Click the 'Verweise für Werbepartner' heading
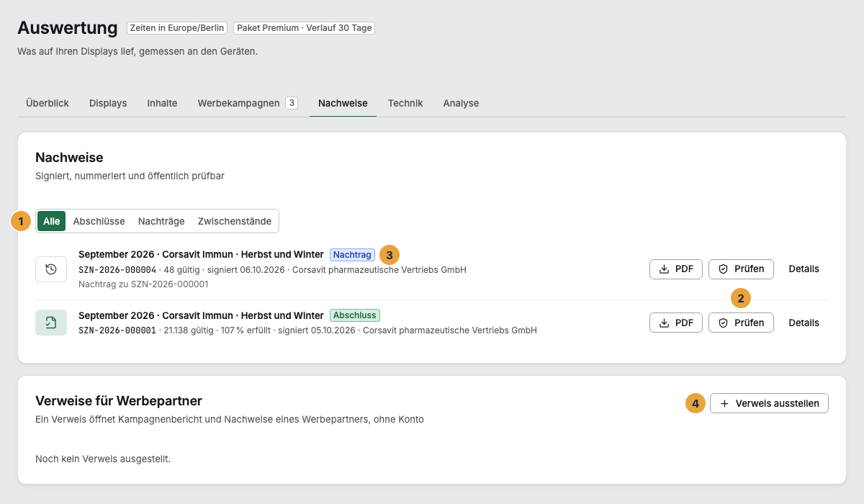864x504 pixels. pyautogui.click(x=119, y=400)
